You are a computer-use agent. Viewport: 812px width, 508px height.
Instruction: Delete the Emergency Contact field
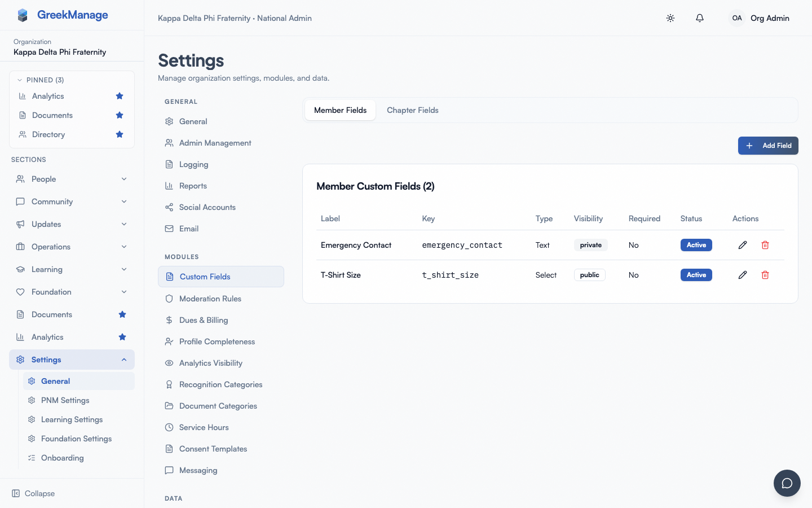tap(765, 245)
